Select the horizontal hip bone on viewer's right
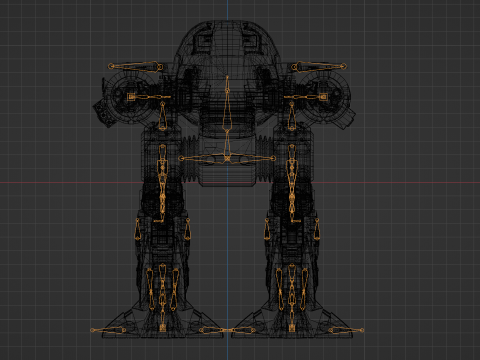 tap(251, 159)
